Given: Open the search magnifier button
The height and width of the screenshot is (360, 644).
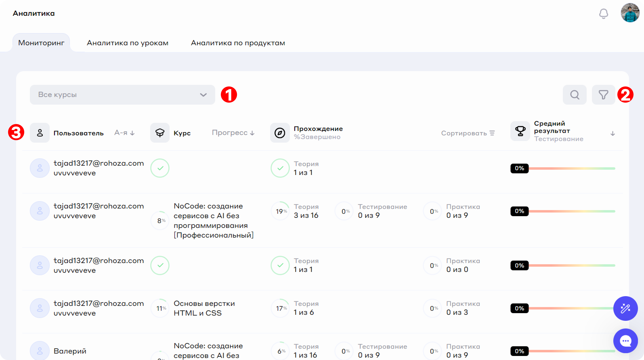Looking at the screenshot, I should (575, 95).
